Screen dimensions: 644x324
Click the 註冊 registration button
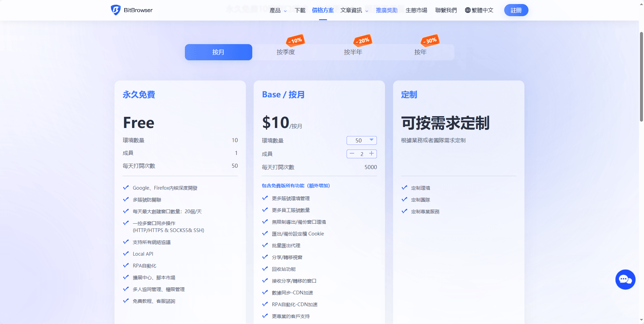[516, 10]
